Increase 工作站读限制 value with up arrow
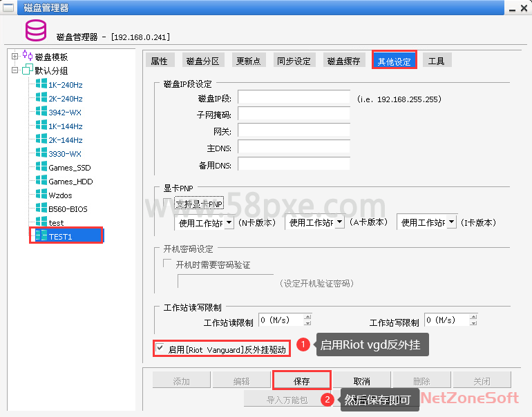 click(x=307, y=317)
